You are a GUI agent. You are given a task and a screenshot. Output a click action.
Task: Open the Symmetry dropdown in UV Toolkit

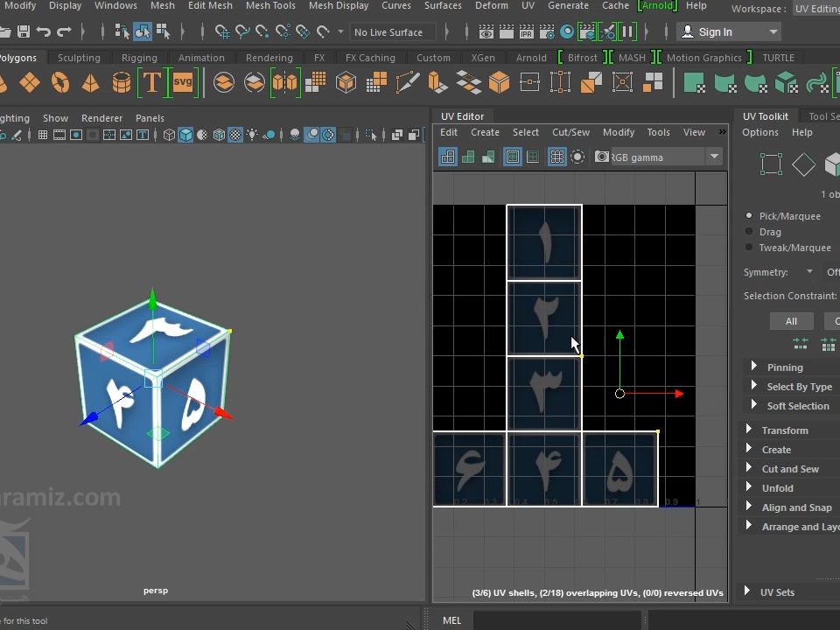click(x=809, y=271)
